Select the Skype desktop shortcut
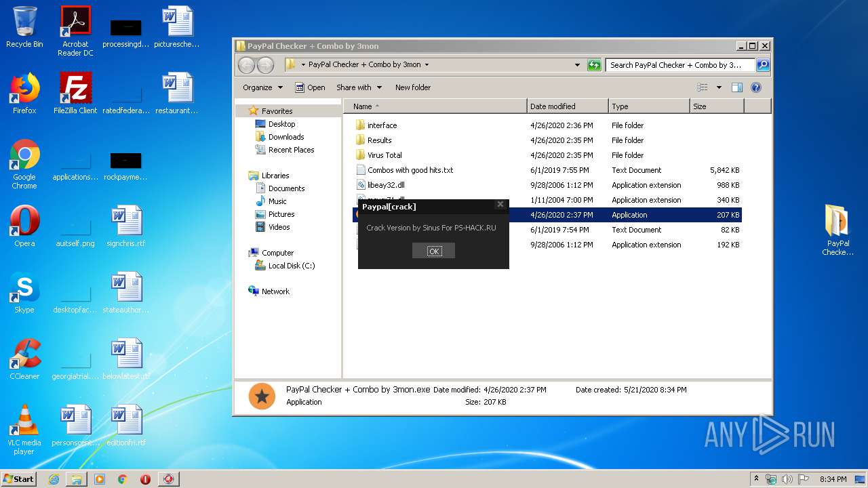This screenshot has height=488, width=868. point(24,293)
